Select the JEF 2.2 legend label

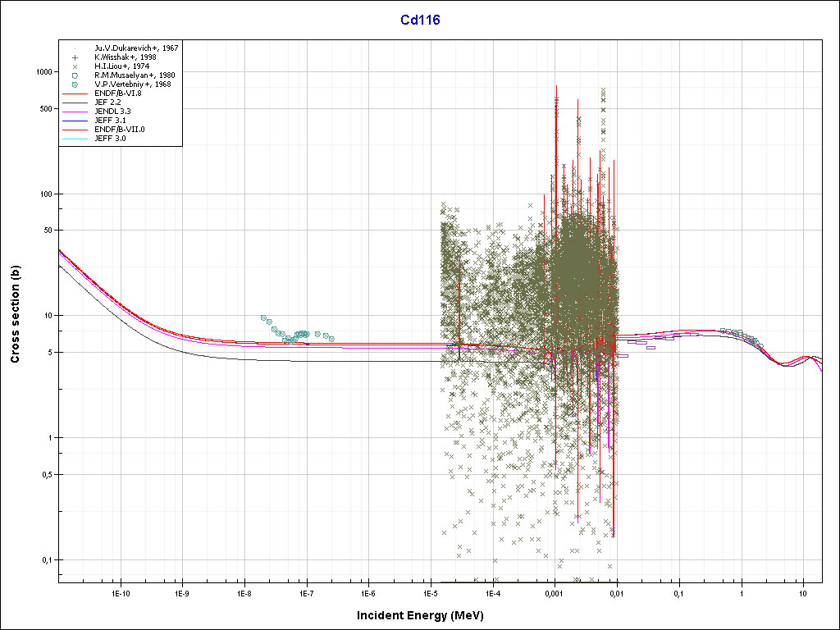point(107,103)
